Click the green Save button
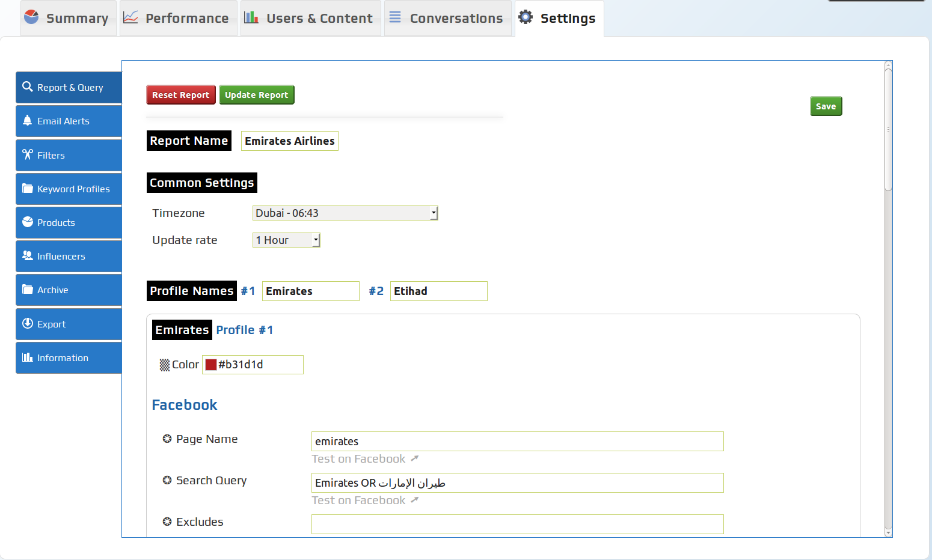932x560 pixels. [x=826, y=106]
